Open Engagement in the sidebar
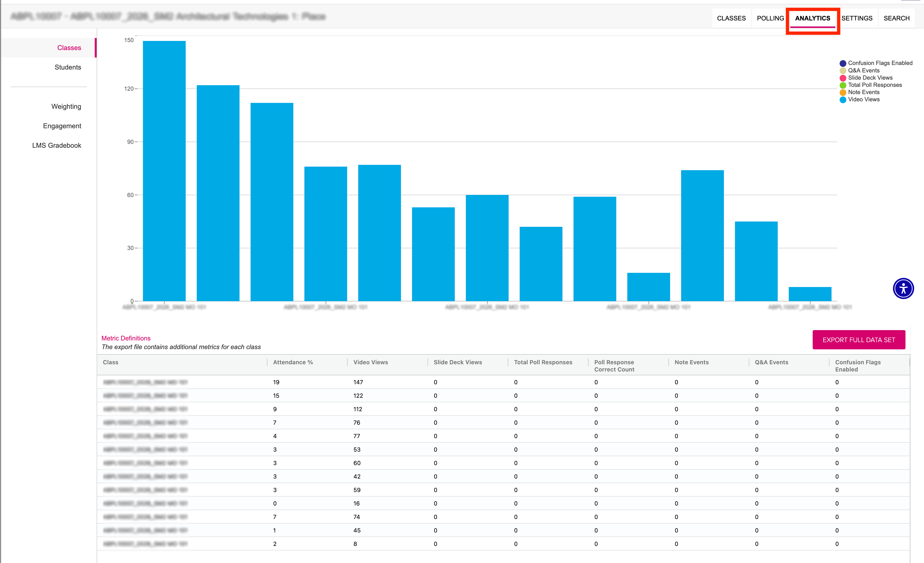The image size is (924, 563). [x=62, y=126]
